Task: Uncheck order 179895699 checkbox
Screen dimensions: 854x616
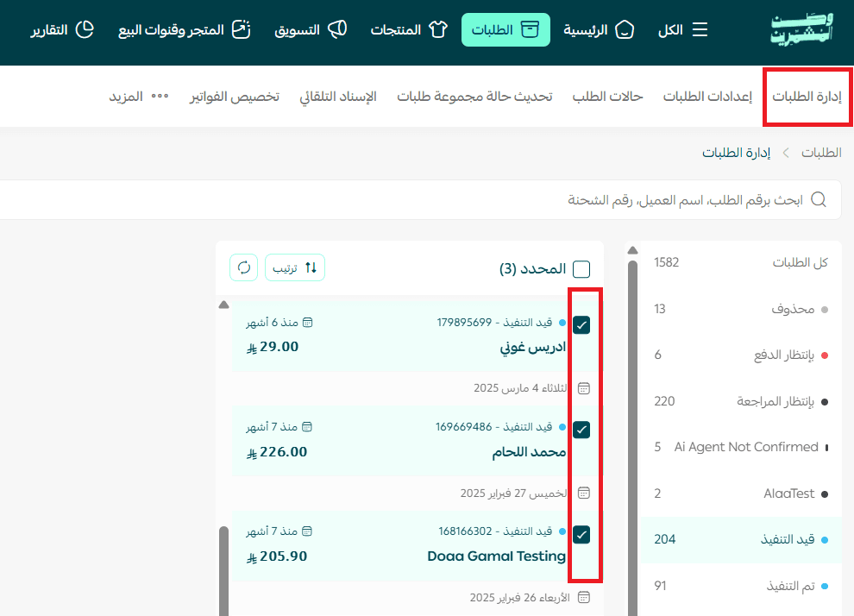Action: [x=581, y=324]
